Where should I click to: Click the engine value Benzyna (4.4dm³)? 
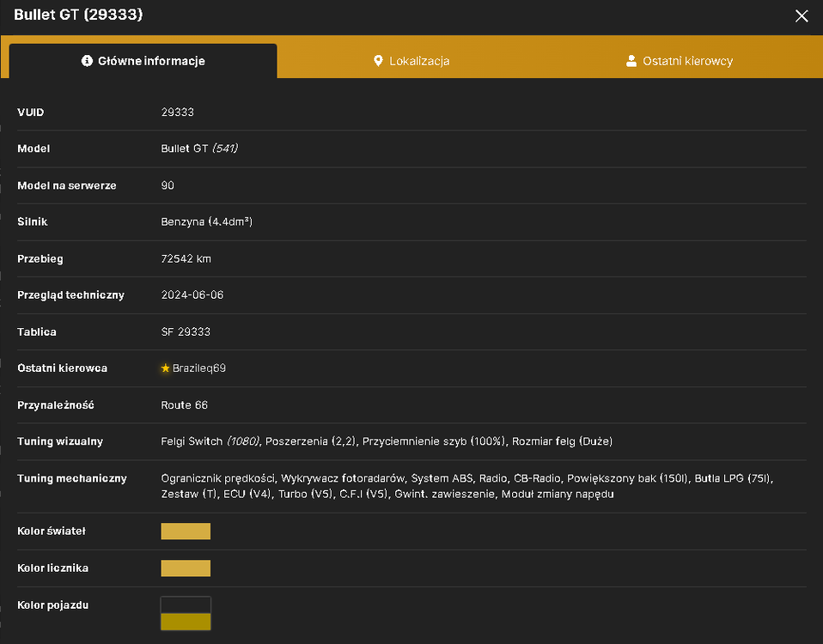click(207, 222)
